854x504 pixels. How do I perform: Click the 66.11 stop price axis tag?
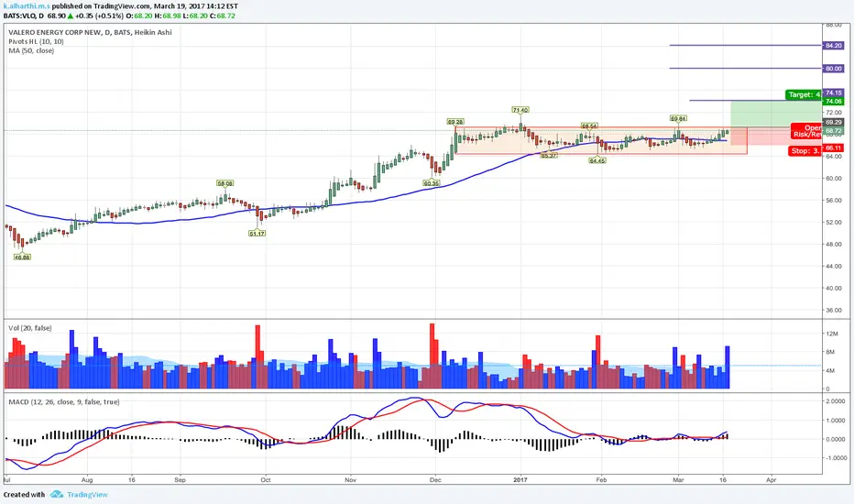click(x=833, y=148)
